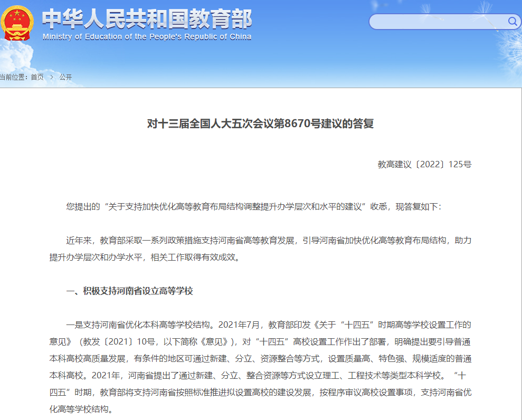522x420 pixels.
Task: Go to the 公开 breadcrumb link
Action: pos(65,77)
